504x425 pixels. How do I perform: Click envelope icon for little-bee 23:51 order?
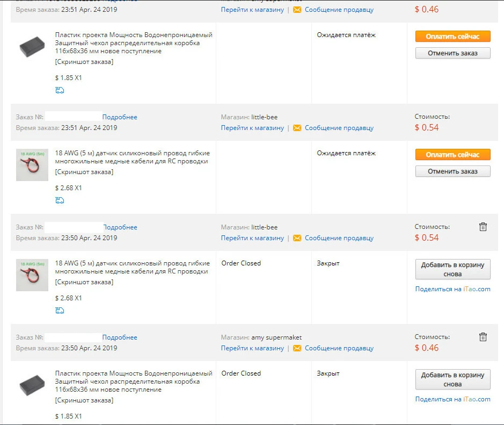coord(297,128)
